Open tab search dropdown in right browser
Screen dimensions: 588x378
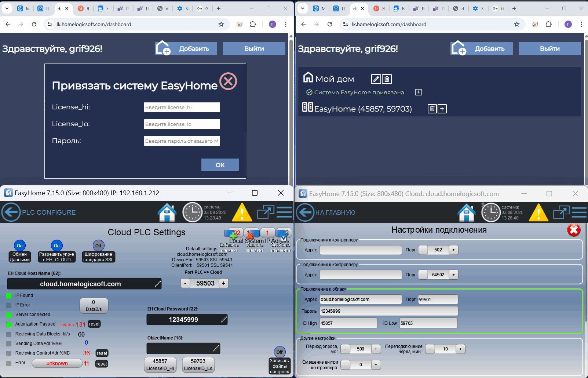[303, 8]
